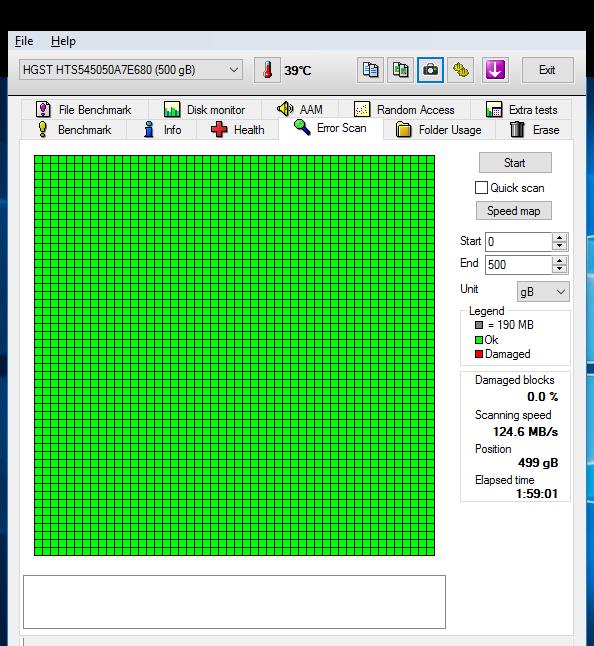
Task: Click inside the End value field
Action: tap(519, 264)
